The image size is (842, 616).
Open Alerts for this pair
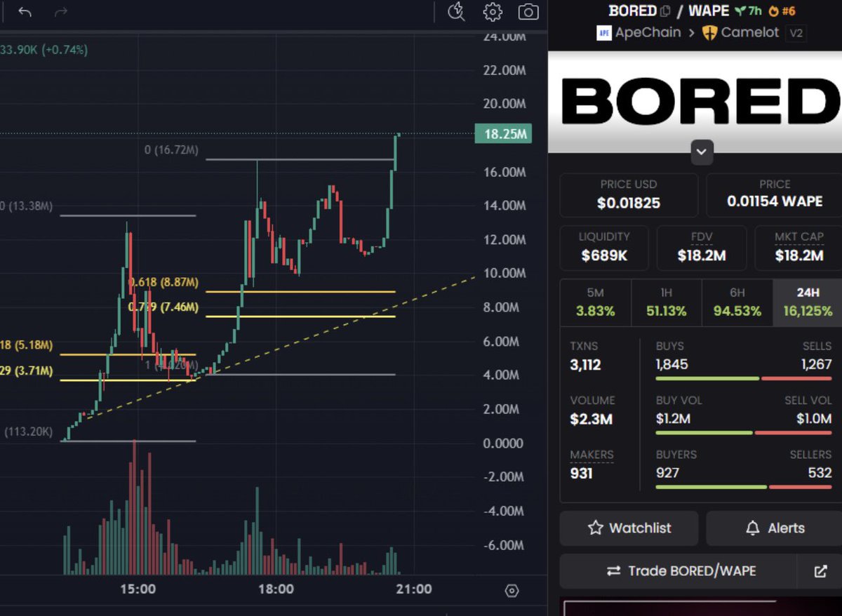[774, 528]
